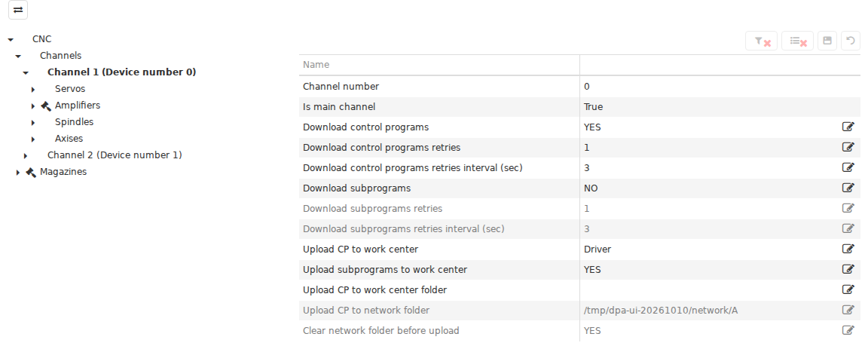868x349 pixels.
Task: Collapse the CNC tree node
Action: 11,39
